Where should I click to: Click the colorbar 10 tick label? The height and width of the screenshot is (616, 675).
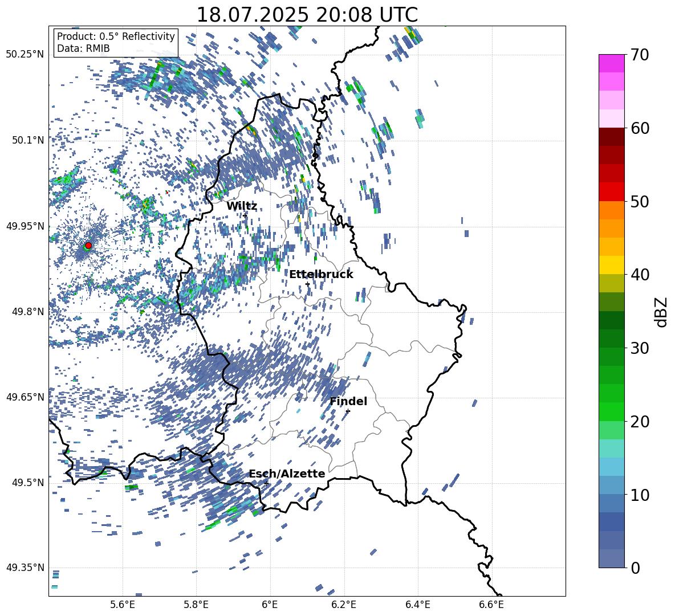coord(640,495)
